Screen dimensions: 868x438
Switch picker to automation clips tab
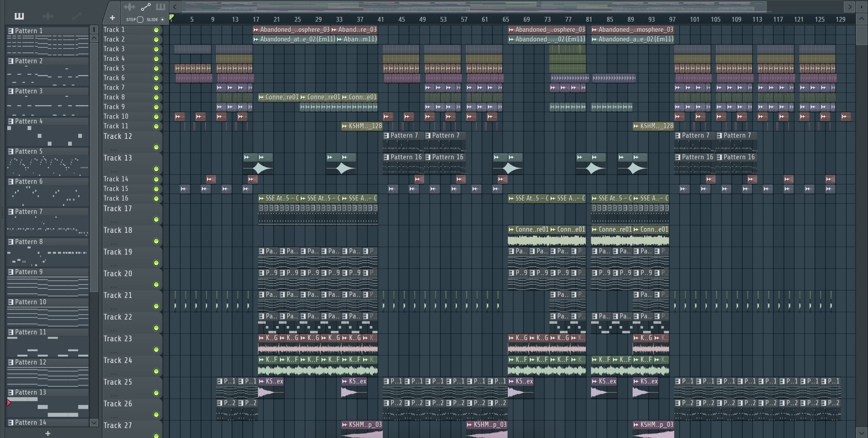tap(77, 16)
